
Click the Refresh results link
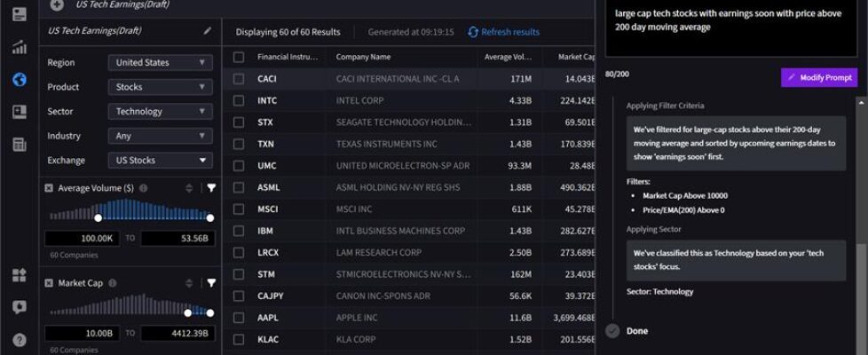pos(503,32)
